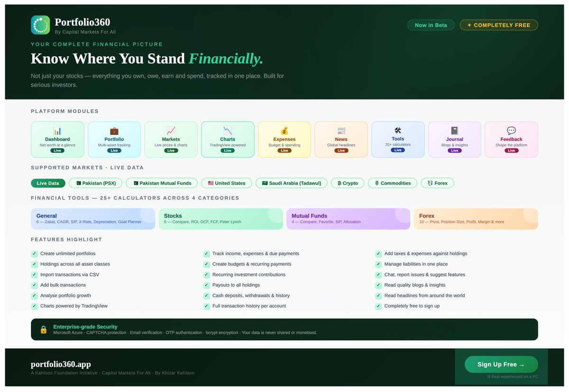This screenshot has width=569, height=392.
Task: Click 'Best experienced on a PC' note
Action: coord(513,377)
